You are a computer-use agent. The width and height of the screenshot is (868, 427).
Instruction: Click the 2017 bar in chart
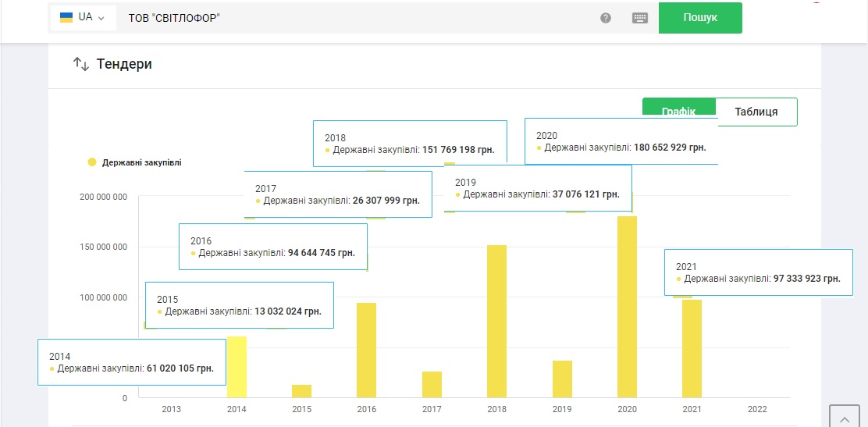432,384
